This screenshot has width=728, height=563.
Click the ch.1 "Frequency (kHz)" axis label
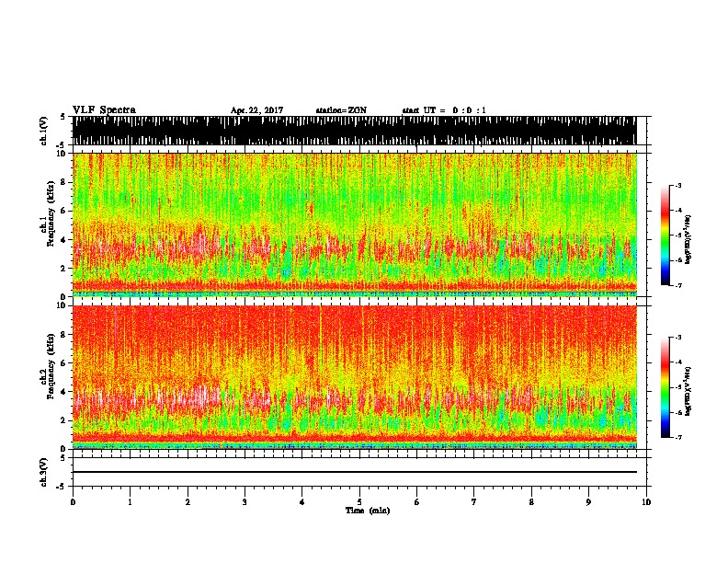click(51, 214)
